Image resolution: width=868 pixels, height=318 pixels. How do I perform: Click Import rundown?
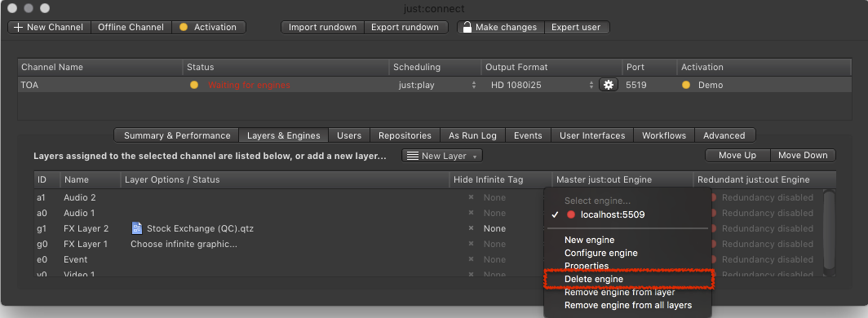pyautogui.click(x=322, y=27)
